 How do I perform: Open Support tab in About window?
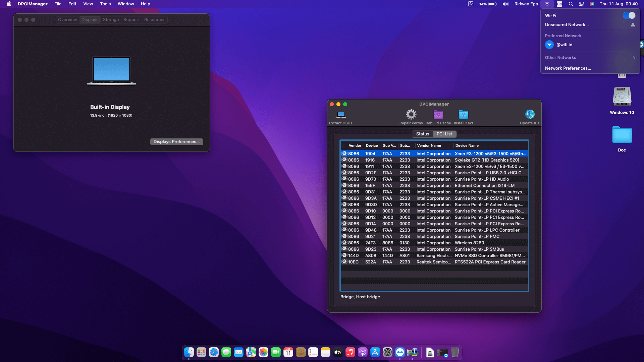coord(131,20)
